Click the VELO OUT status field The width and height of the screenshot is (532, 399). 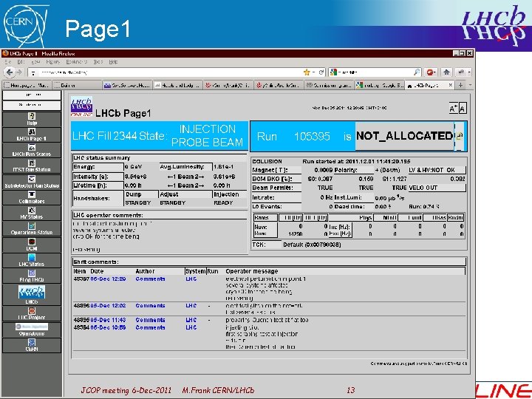coord(437,188)
